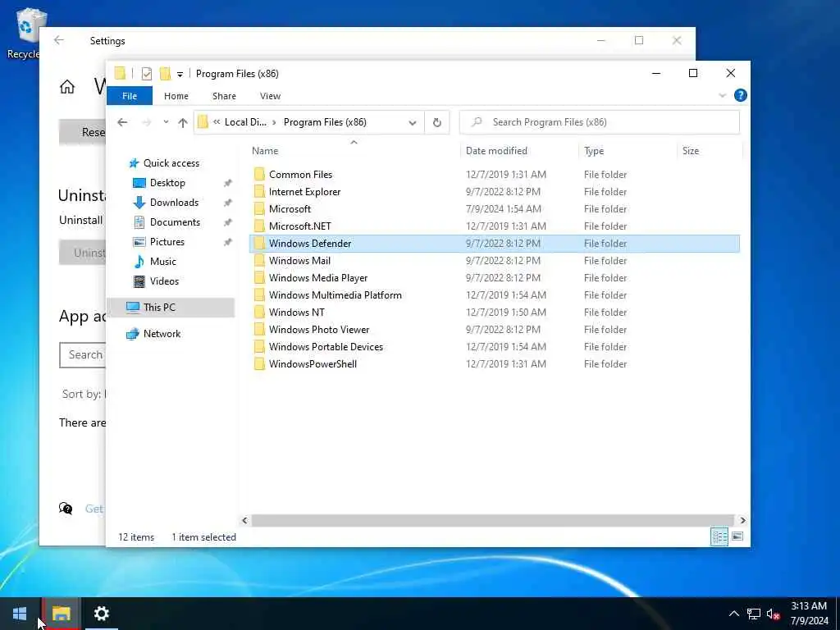The width and height of the screenshot is (840, 630).
Task: Click the pin icon beside Documents
Action: coord(228,222)
